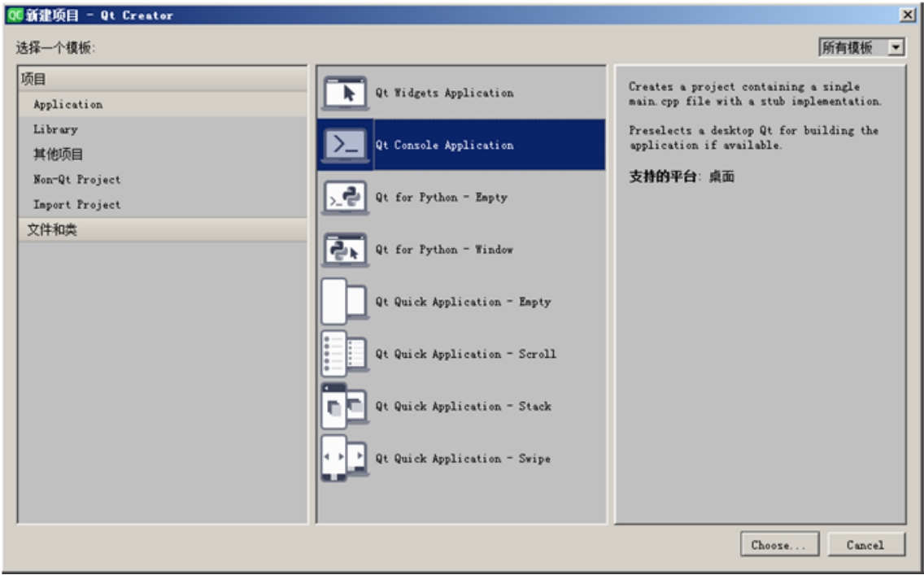Screen dimensions: 924x575
Task: Click the Qt Quick Application Stack icon
Action: [x=346, y=406]
